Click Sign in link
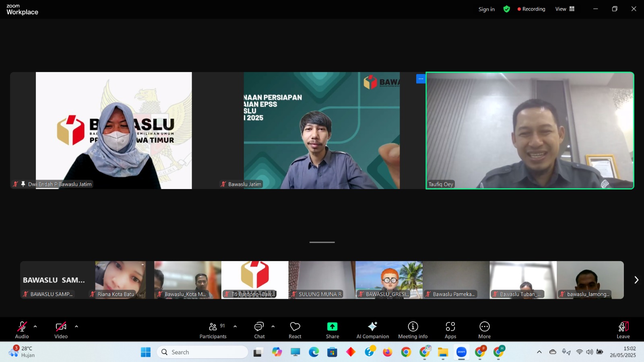This screenshot has width=644, height=362. tap(486, 9)
